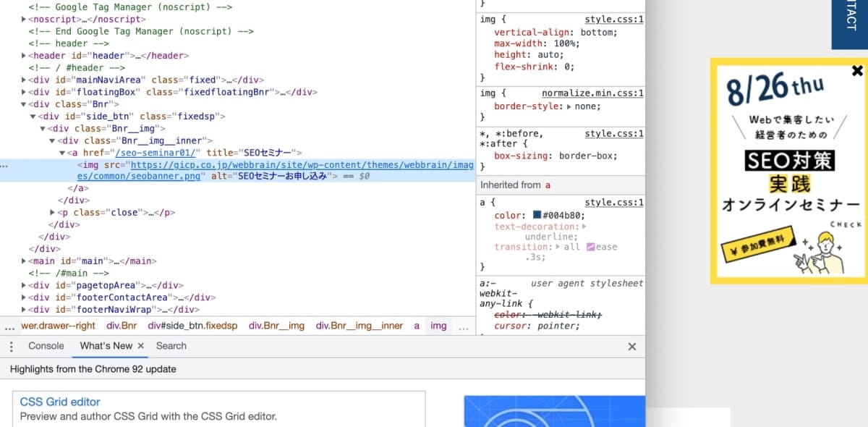Screen dimensions: 868x427
Task: Open style.css:1 link for the 'a' rule
Action: [614, 203]
